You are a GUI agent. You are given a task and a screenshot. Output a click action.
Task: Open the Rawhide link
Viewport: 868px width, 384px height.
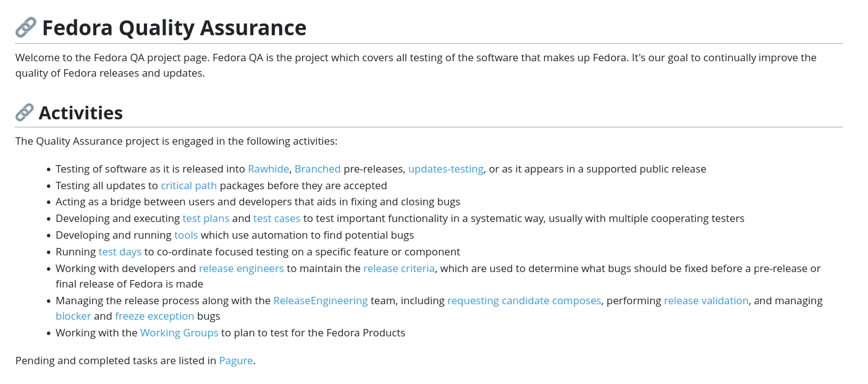(x=268, y=169)
